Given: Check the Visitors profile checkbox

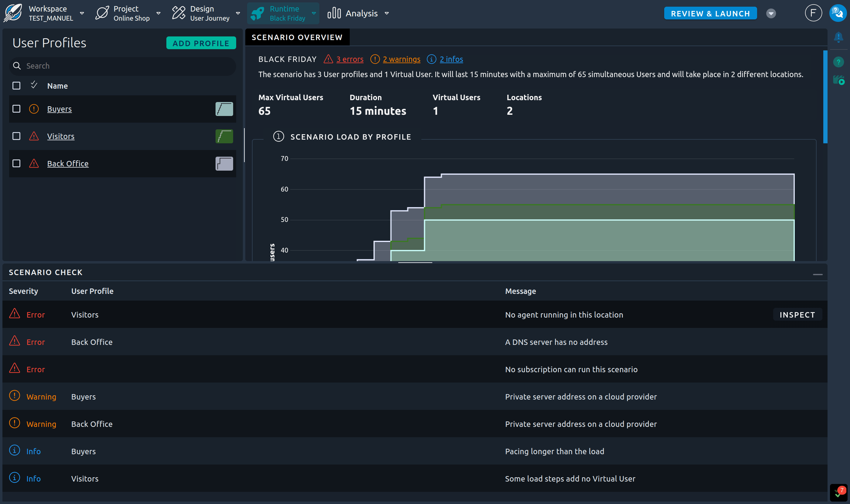Looking at the screenshot, I should click(16, 136).
